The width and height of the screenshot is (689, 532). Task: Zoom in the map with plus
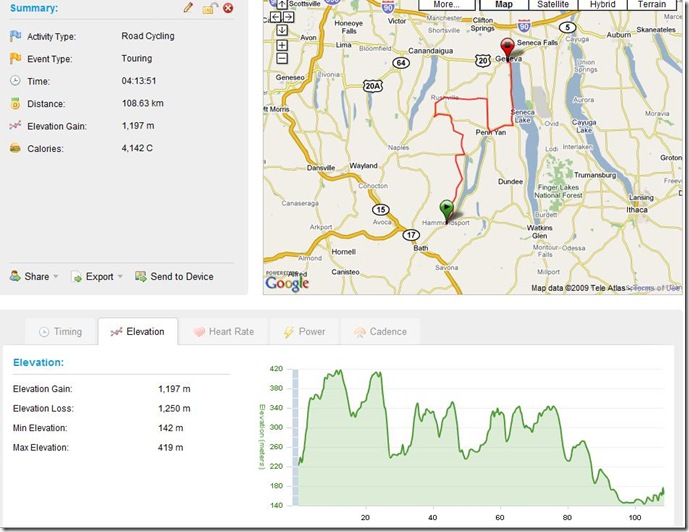pyautogui.click(x=282, y=45)
